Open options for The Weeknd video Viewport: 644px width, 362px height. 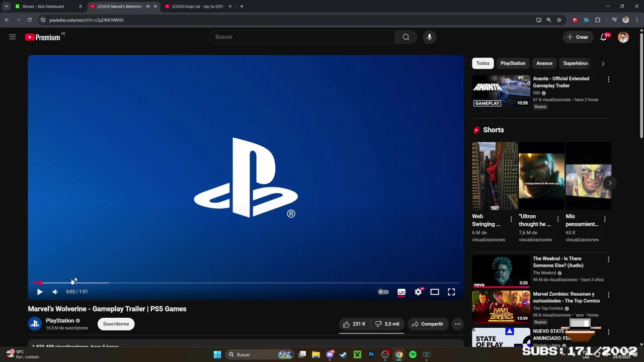(608, 259)
